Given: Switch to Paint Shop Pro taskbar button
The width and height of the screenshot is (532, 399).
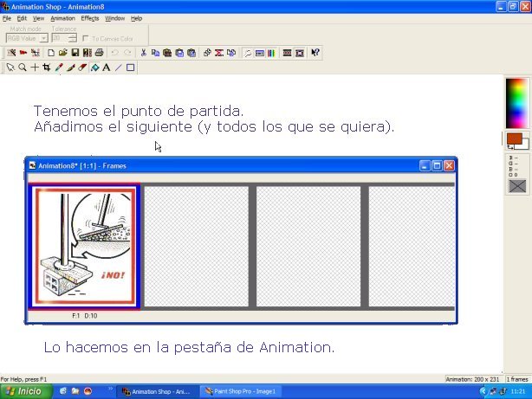Looking at the screenshot, I should pyautogui.click(x=241, y=391).
